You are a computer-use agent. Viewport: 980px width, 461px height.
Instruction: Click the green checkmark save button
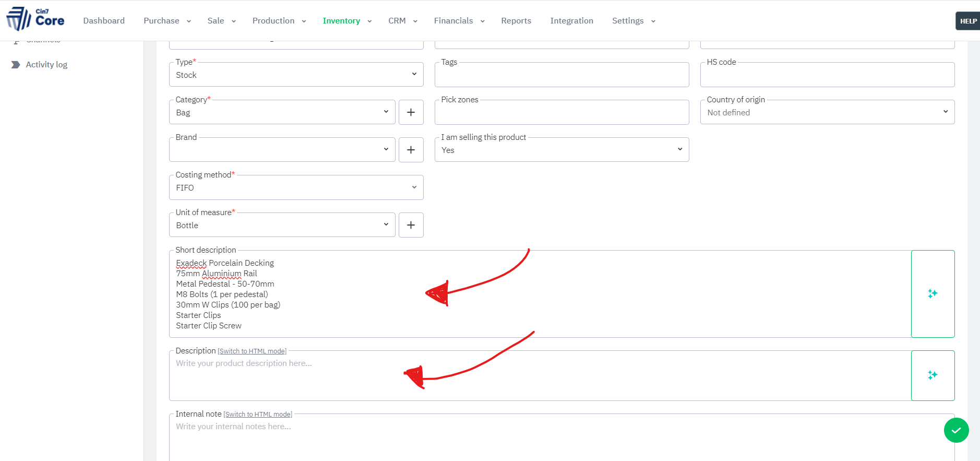(956, 430)
